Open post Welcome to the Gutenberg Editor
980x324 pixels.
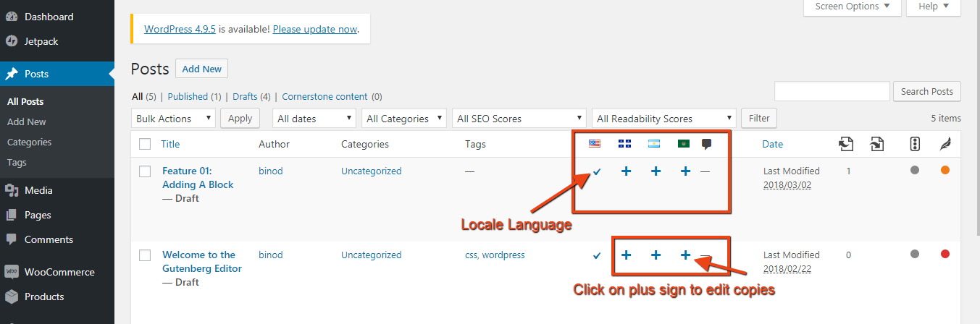tap(202, 262)
